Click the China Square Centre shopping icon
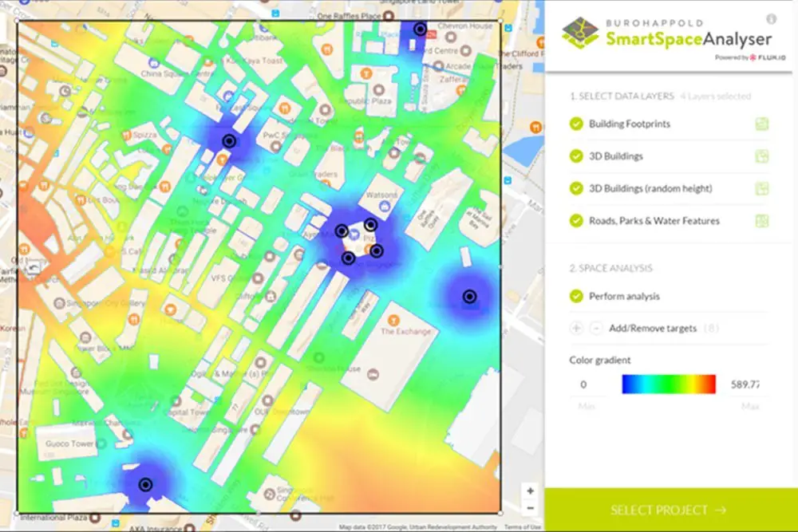Viewport: 798px width, 532px height. [153, 63]
